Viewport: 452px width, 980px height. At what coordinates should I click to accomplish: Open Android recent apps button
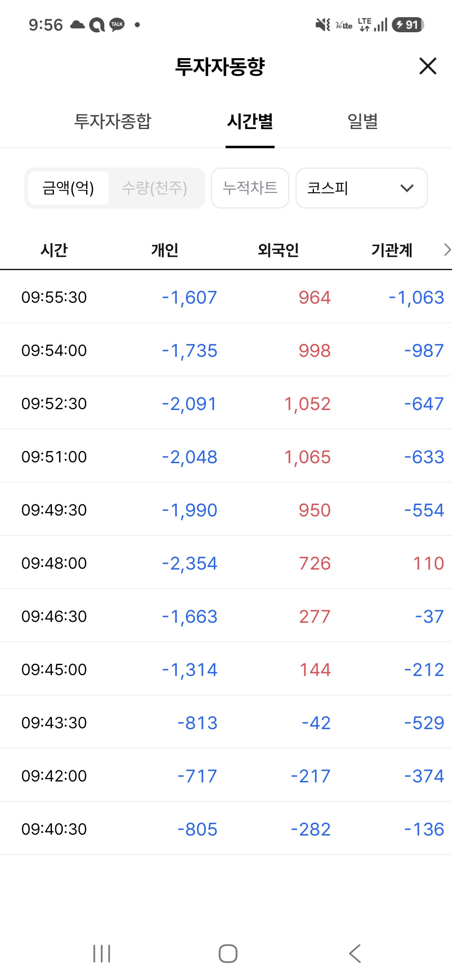click(102, 954)
